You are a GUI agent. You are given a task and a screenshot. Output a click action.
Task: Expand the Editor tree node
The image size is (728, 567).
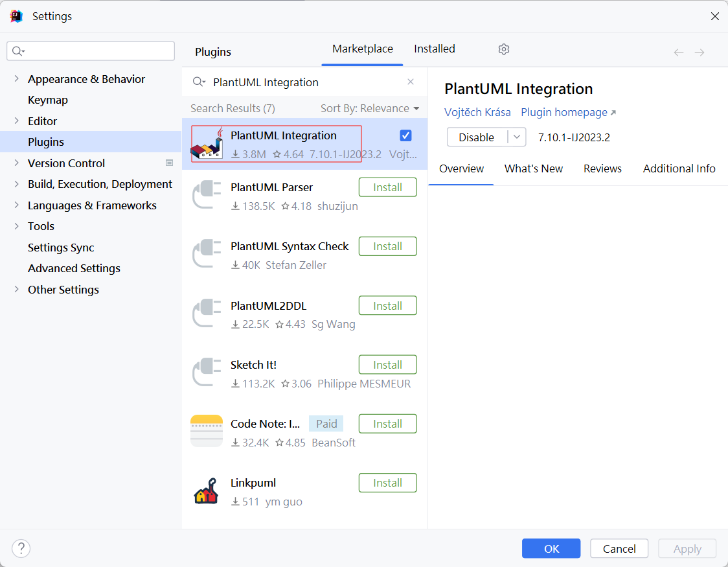17,121
